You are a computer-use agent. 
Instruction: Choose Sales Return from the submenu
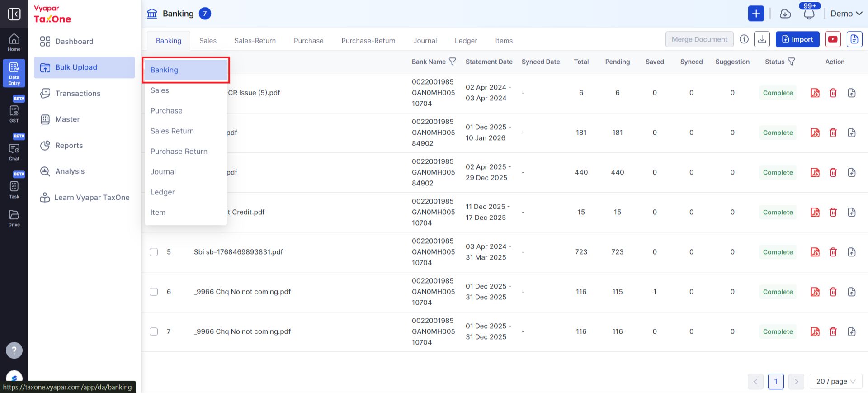[x=186, y=131]
